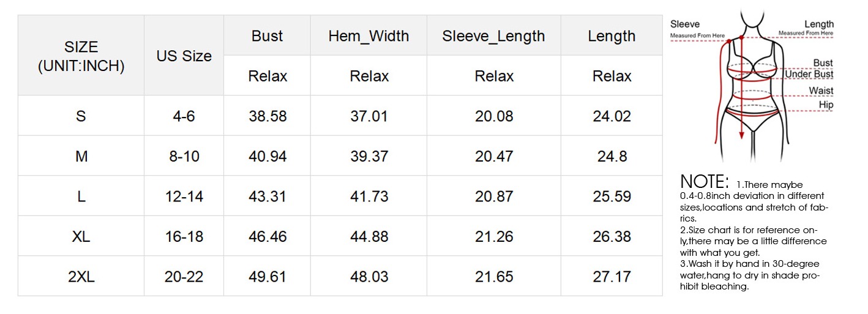Click the Waist label on diagram
The width and height of the screenshot is (868, 314).
pos(821,91)
